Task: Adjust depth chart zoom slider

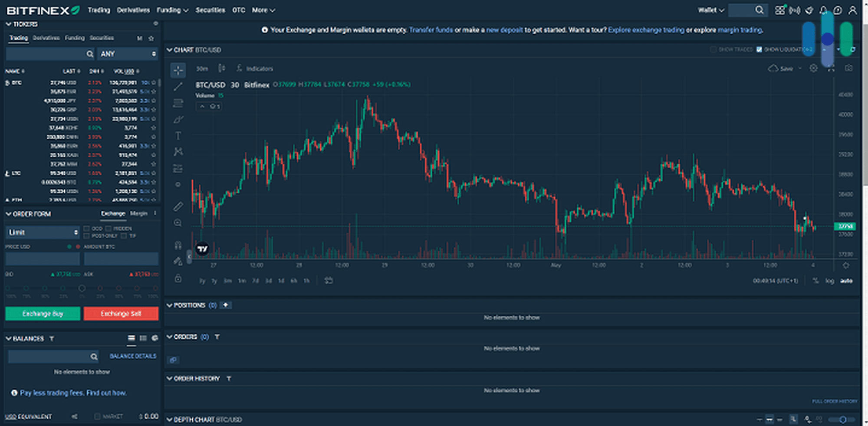Action: (842, 419)
